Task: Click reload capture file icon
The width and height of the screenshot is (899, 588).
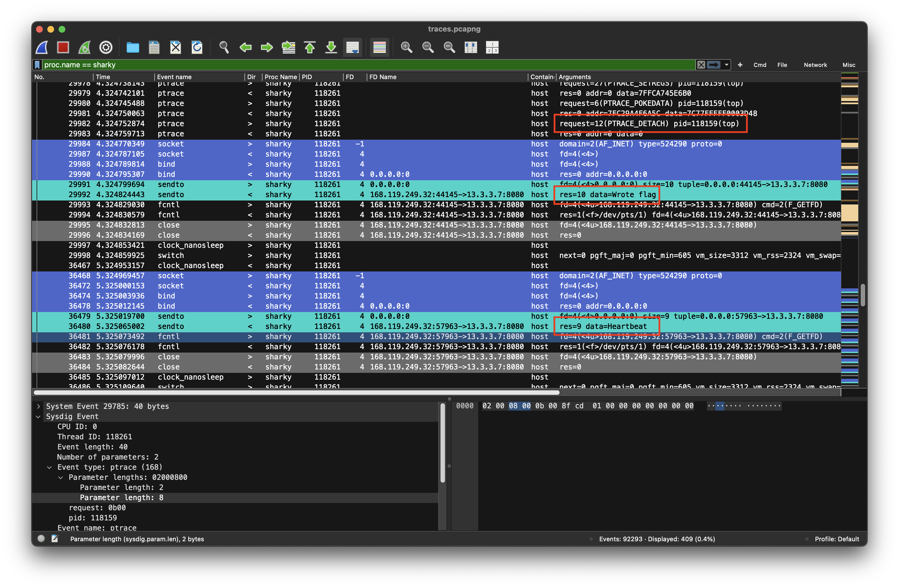Action: point(197,47)
